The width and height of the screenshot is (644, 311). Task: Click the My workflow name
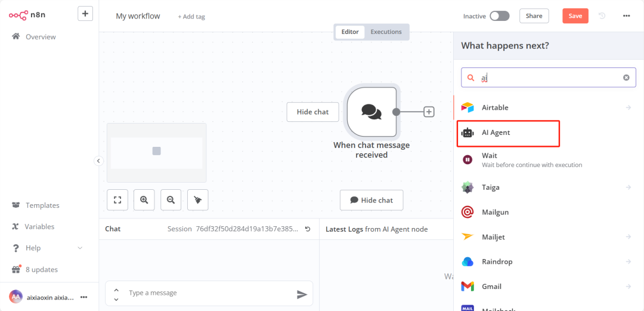coord(138,16)
